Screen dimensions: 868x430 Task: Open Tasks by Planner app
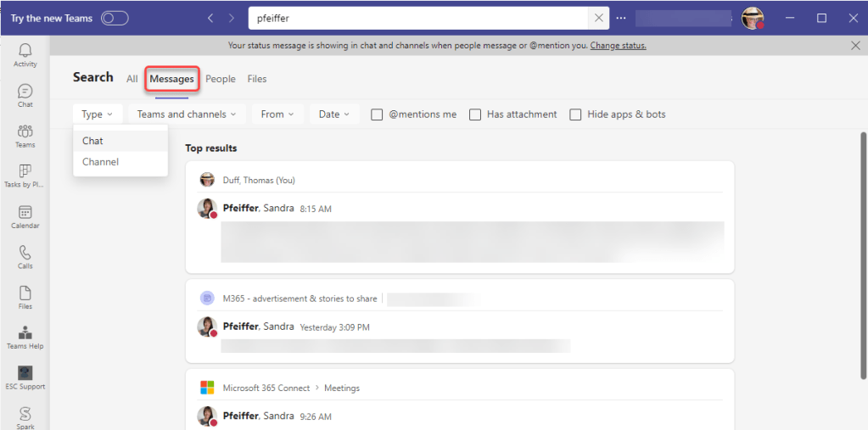click(25, 176)
